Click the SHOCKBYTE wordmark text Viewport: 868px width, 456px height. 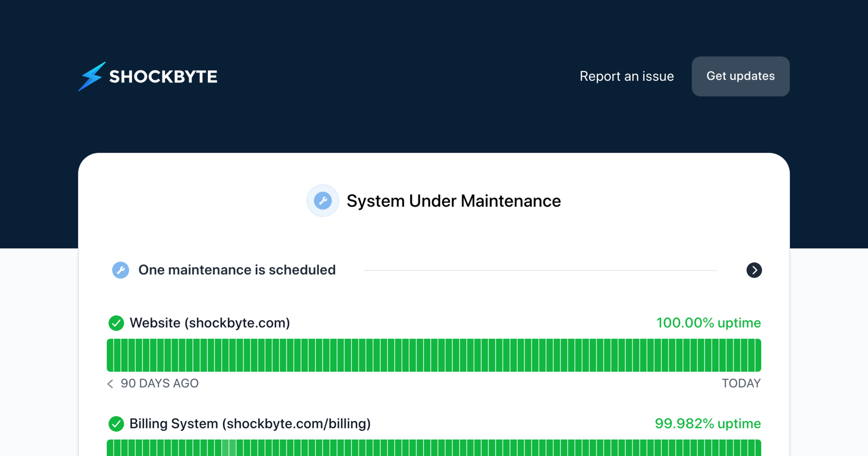(x=163, y=77)
